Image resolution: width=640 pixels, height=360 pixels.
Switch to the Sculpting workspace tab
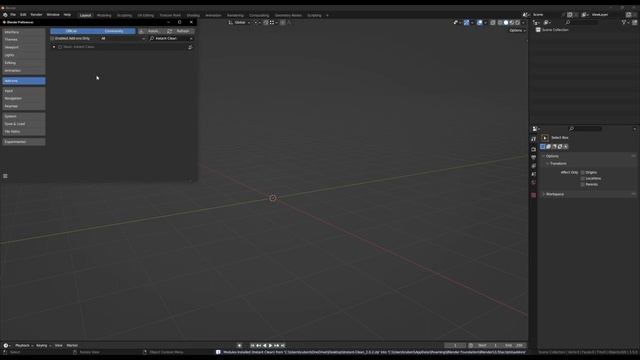pyautogui.click(x=124, y=16)
